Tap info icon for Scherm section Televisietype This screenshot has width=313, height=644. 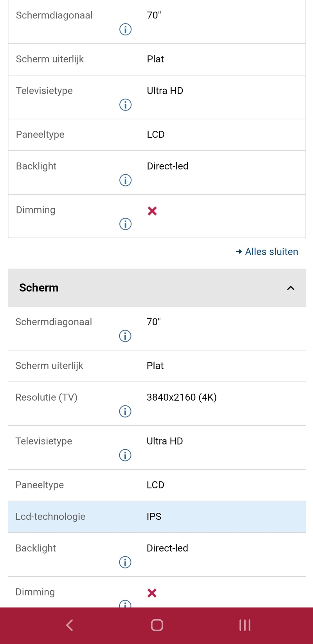(125, 455)
